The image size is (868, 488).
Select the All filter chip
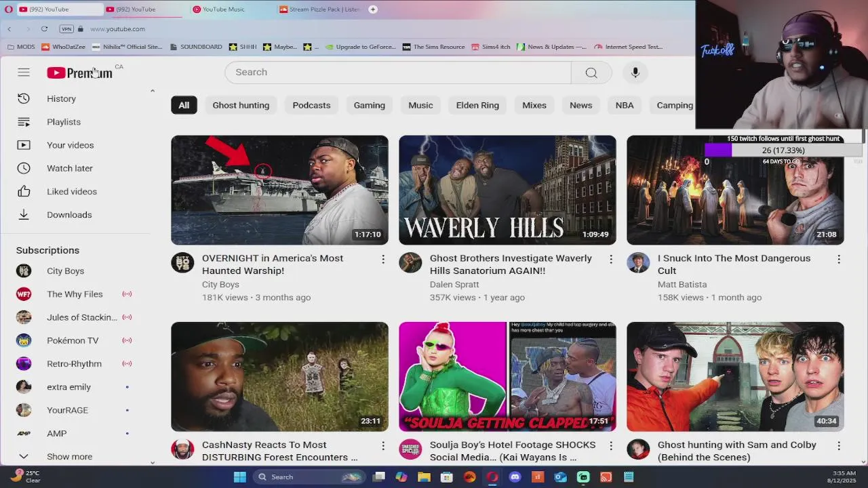point(184,105)
